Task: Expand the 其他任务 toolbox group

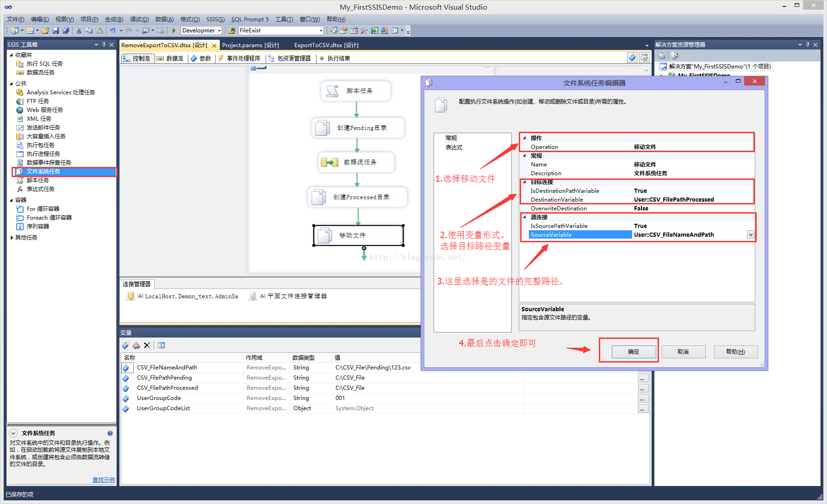Action: pos(11,237)
